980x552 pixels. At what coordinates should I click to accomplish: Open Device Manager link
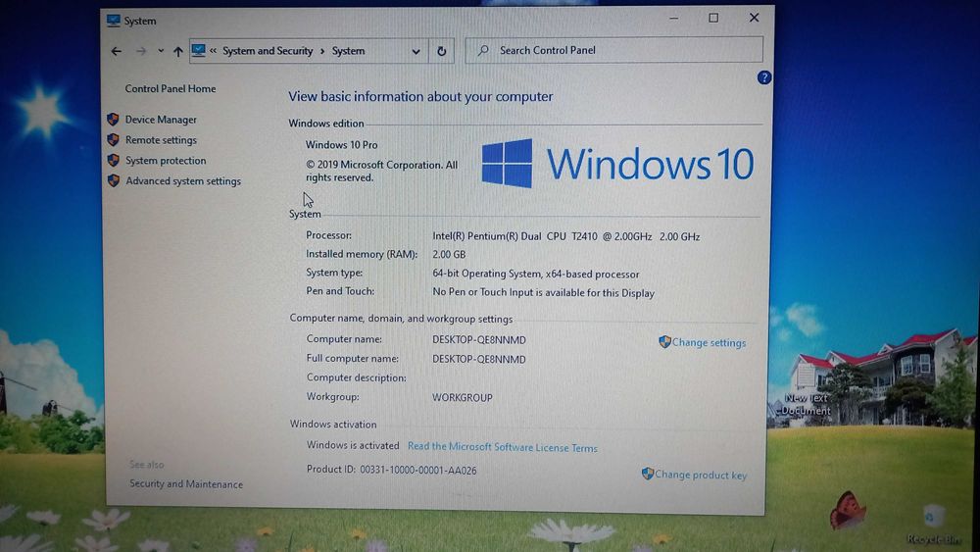161,120
